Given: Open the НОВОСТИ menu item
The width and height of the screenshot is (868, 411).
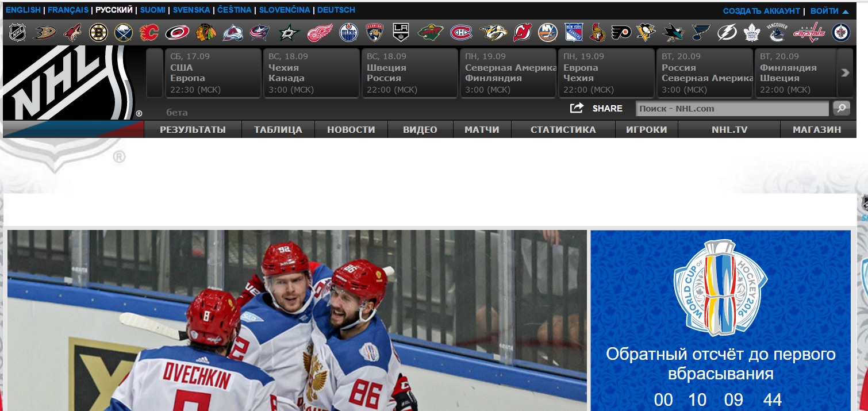Looking at the screenshot, I should (x=351, y=129).
